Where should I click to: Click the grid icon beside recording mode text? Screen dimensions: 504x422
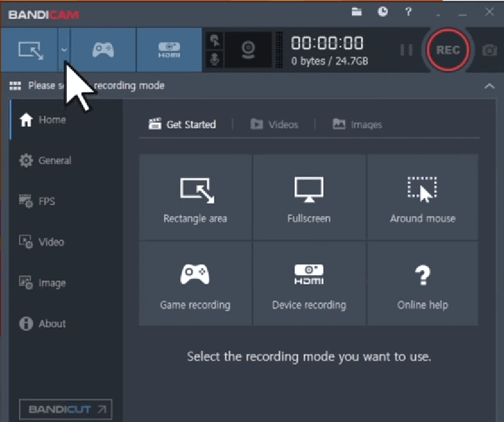(x=15, y=85)
